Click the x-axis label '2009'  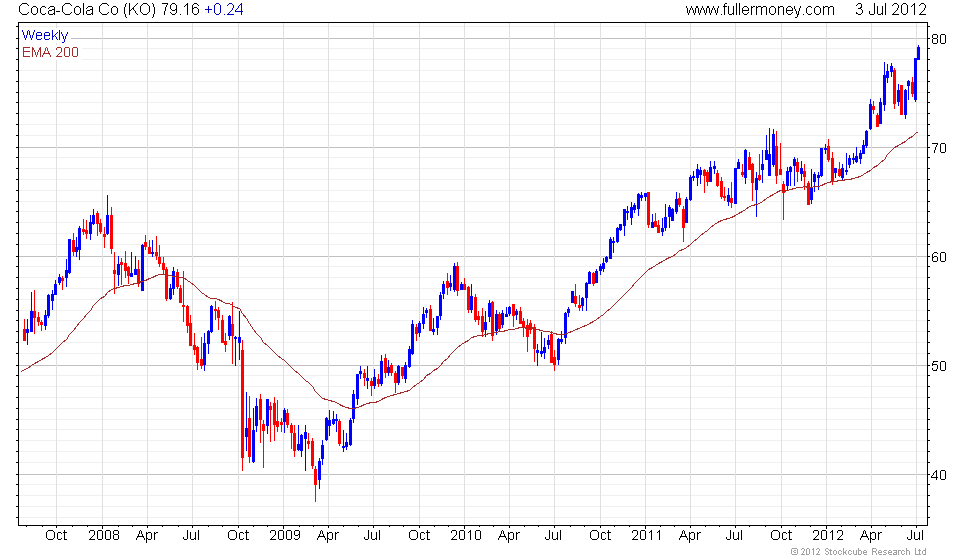pyautogui.click(x=285, y=536)
